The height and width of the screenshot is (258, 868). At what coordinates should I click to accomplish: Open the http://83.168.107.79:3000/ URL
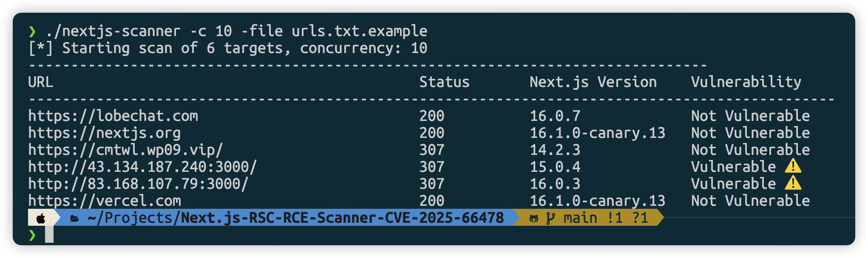(138, 184)
